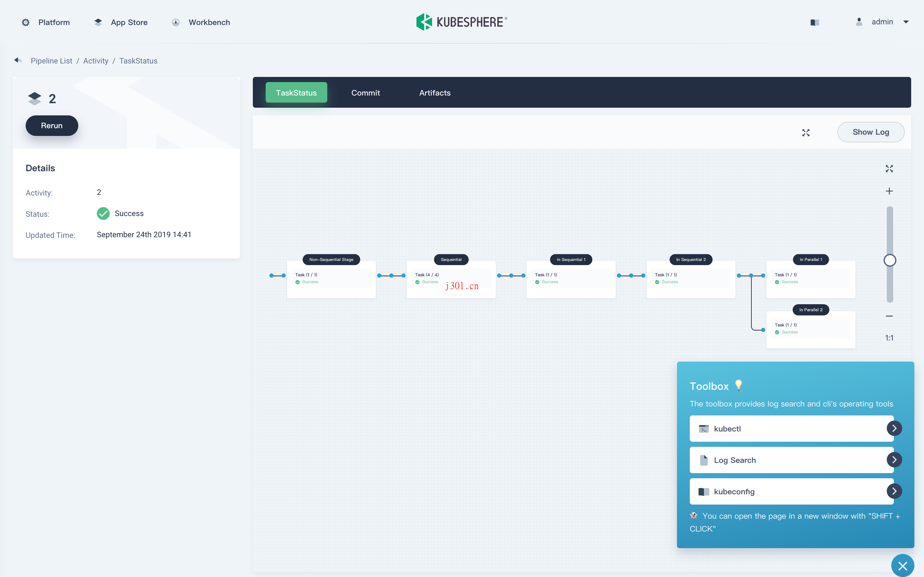Screen dimensions: 924x577
Task: Switch to the Commit tab
Action: [x=365, y=92]
